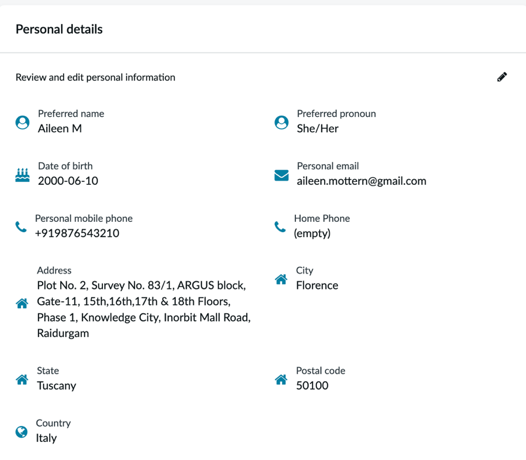Viewport: 526px width, 460px height.
Task: Click the Address house icon
Action: coord(22,303)
